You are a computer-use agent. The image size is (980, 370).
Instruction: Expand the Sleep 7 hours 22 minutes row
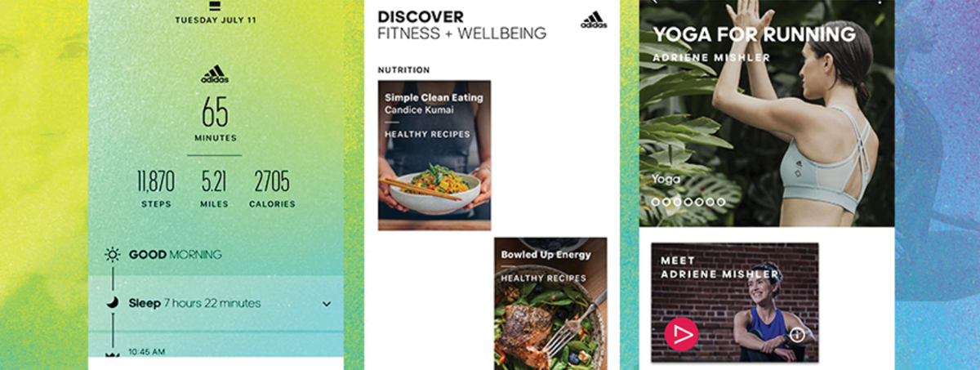[216, 303]
